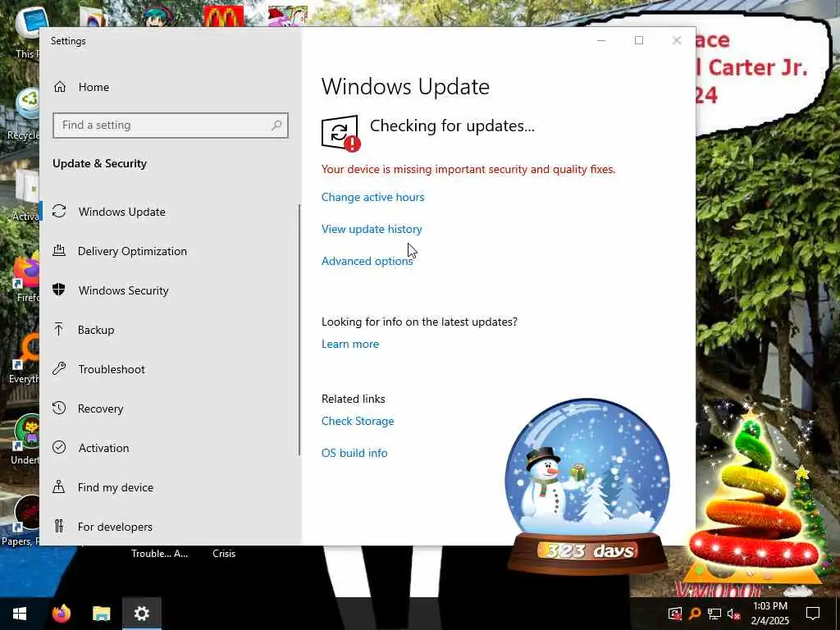
Task: Open Advanced options link
Action: click(367, 261)
